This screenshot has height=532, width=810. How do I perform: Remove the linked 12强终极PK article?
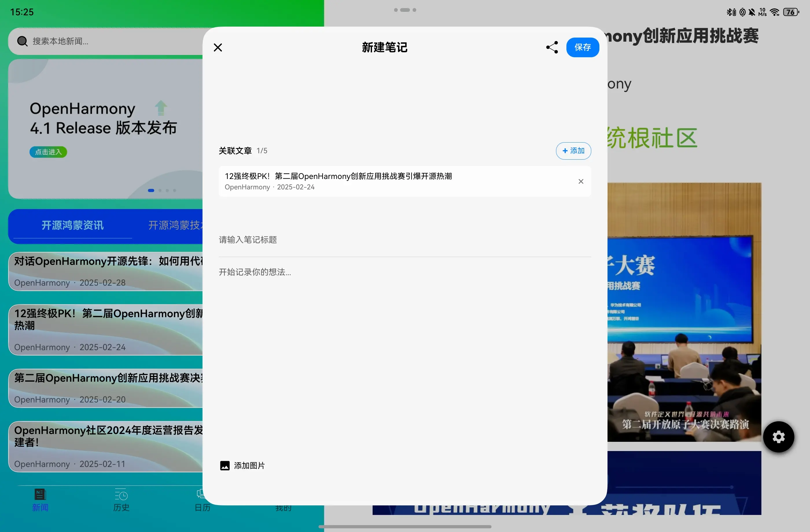[x=581, y=181]
